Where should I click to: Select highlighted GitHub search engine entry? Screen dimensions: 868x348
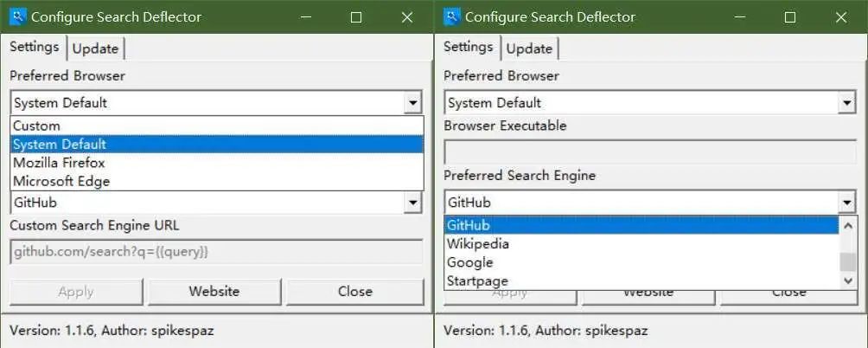[x=469, y=226]
